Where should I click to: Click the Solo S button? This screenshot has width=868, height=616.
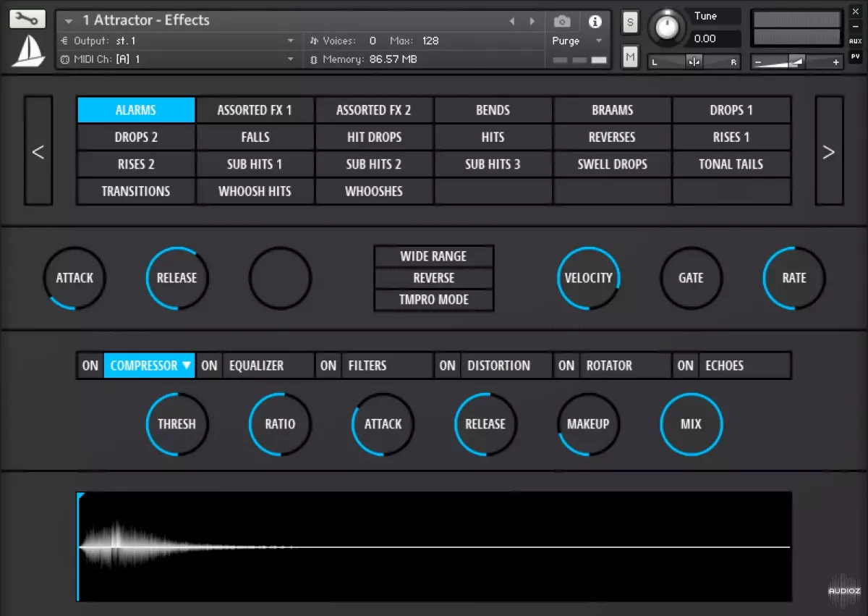click(630, 22)
